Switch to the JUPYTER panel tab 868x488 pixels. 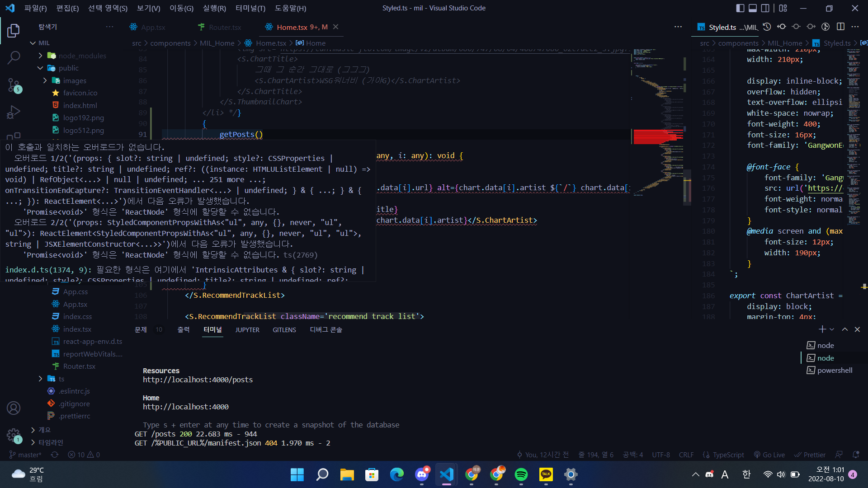point(247,330)
